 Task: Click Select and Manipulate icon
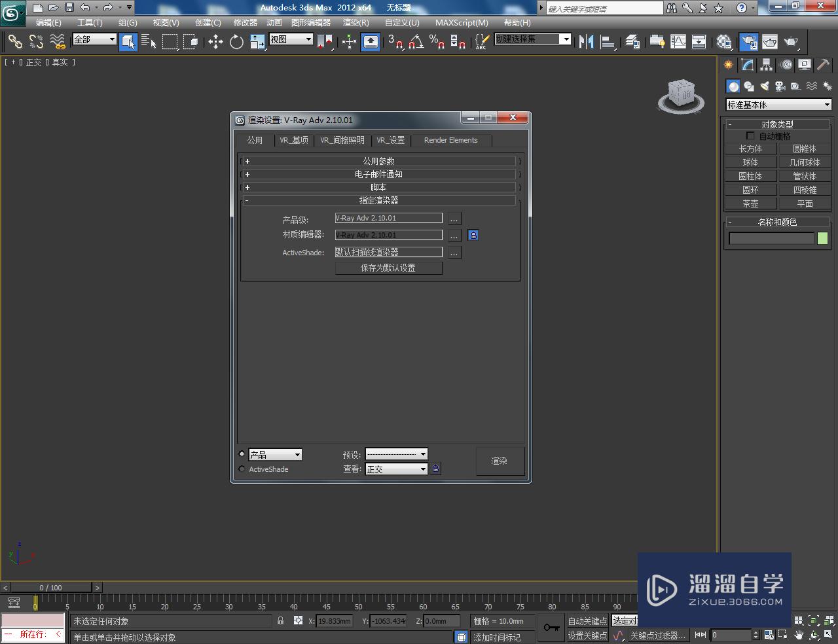click(x=349, y=42)
